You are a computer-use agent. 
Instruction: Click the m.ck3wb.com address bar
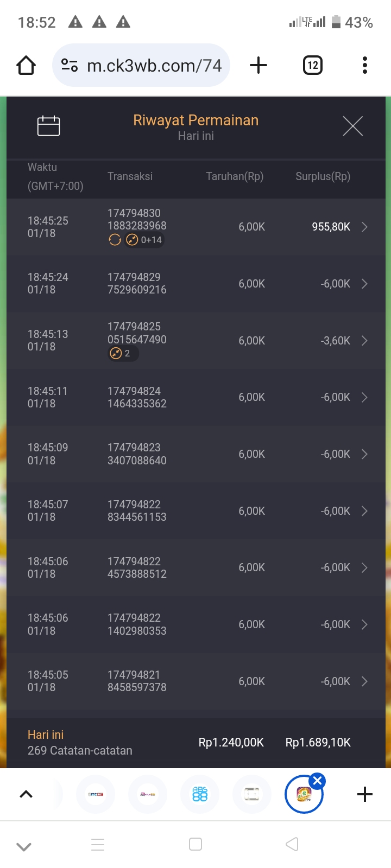(154, 66)
